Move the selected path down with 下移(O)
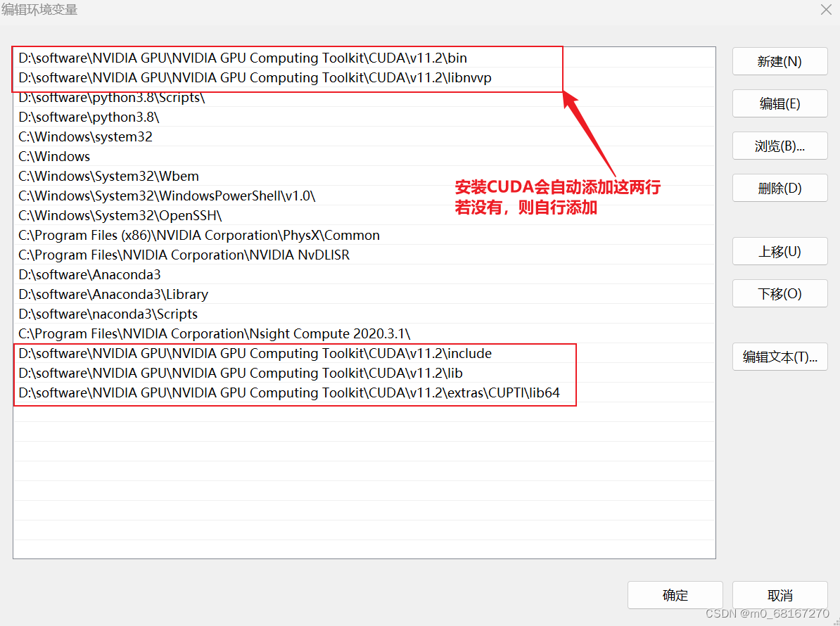840x626 pixels. (779, 293)
